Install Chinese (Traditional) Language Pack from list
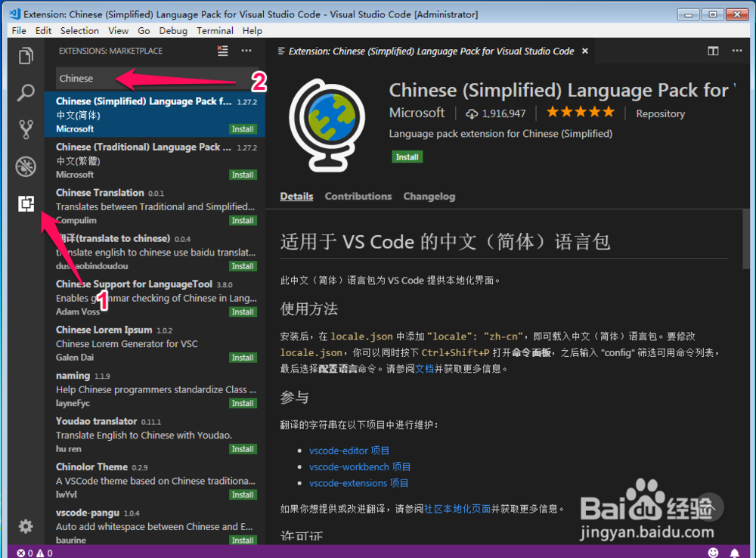Screen dimensions: 756x558 click(243, 175)
